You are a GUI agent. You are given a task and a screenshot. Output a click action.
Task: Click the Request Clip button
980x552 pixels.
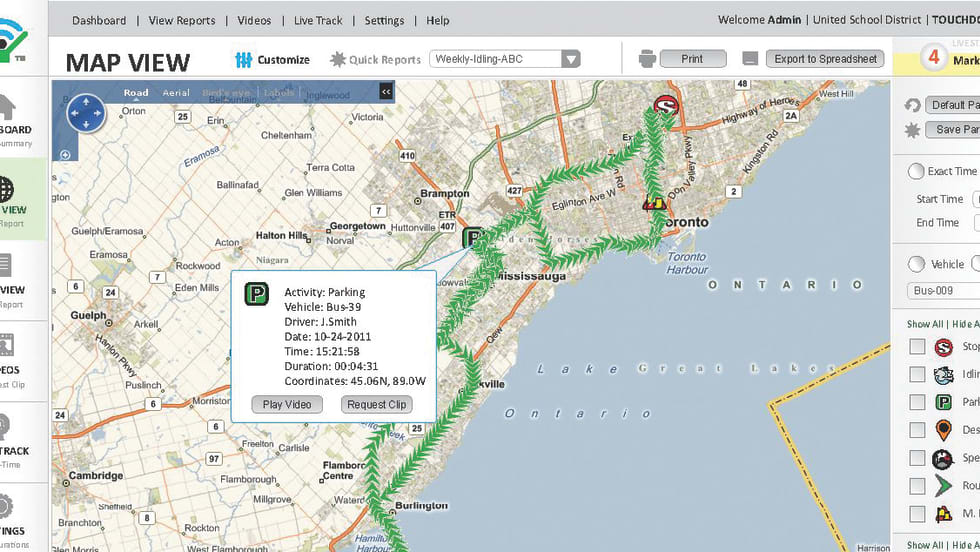376,405
